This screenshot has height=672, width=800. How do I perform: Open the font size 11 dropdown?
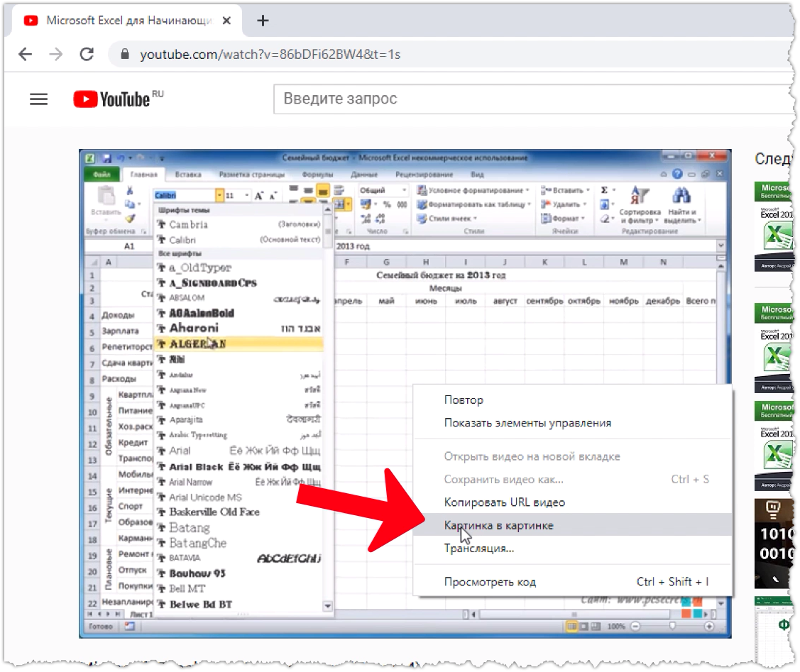247,195
